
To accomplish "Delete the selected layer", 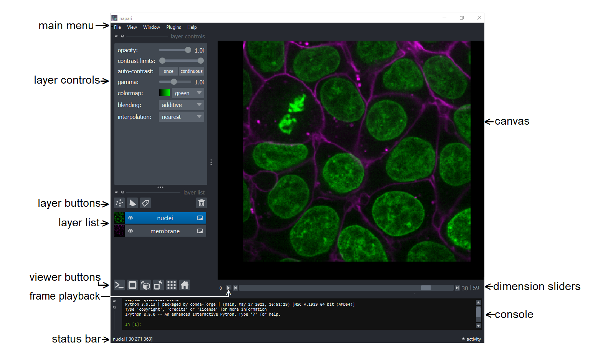I will (201, 203).
